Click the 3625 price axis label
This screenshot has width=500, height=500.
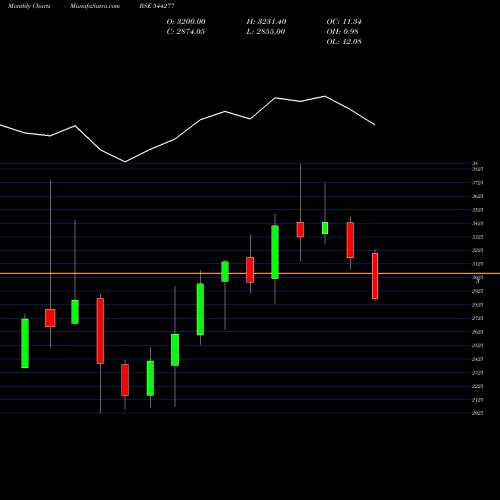pyautogui.click(x=478, y=196)
